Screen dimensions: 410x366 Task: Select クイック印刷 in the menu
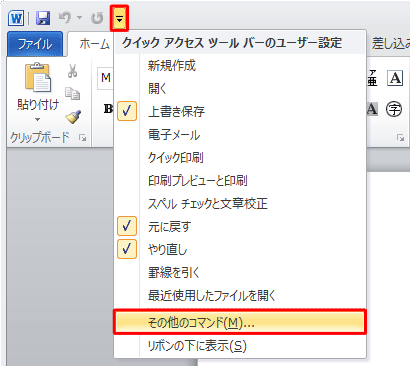point(240,157)
